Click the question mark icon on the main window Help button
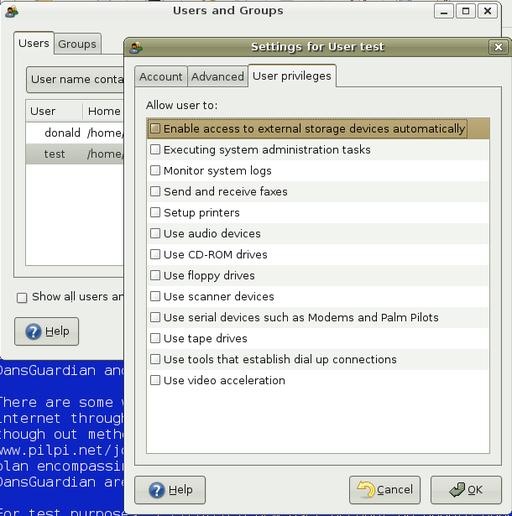This screenshot has width=512, height=516. [33, 332]
